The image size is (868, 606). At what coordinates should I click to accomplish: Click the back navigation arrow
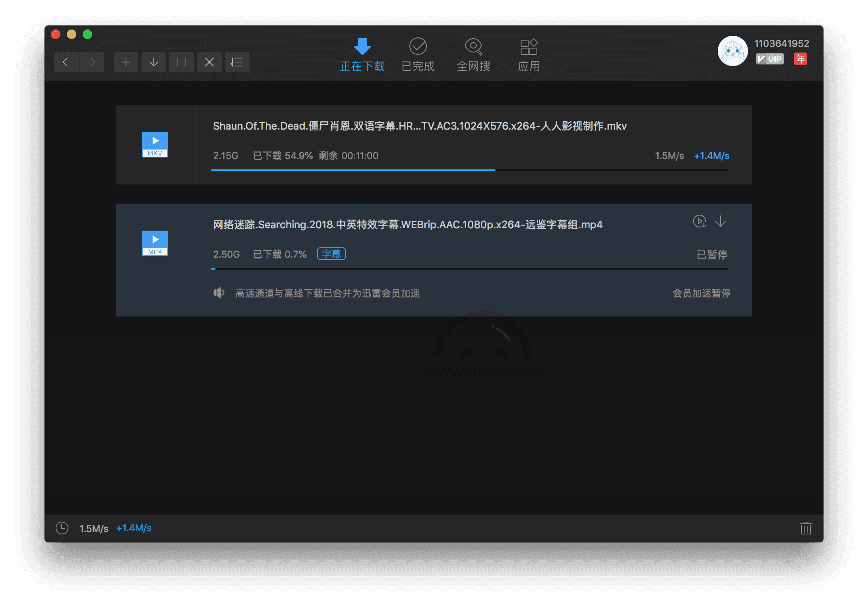pos(66,62)
